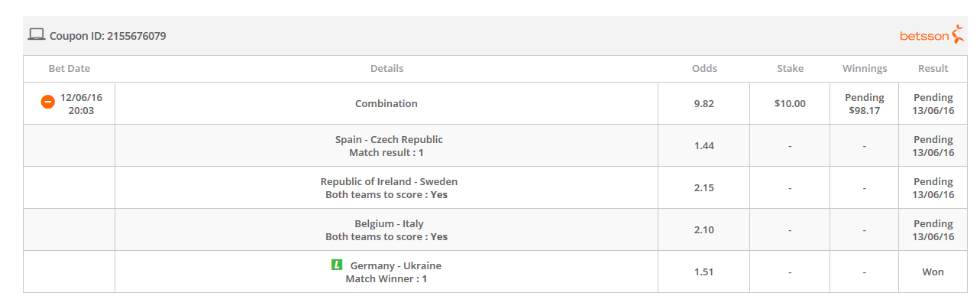Click the green live icon beside Germany - Ukraine
Viewport: 980px width, 296px height.
point(337,265)
